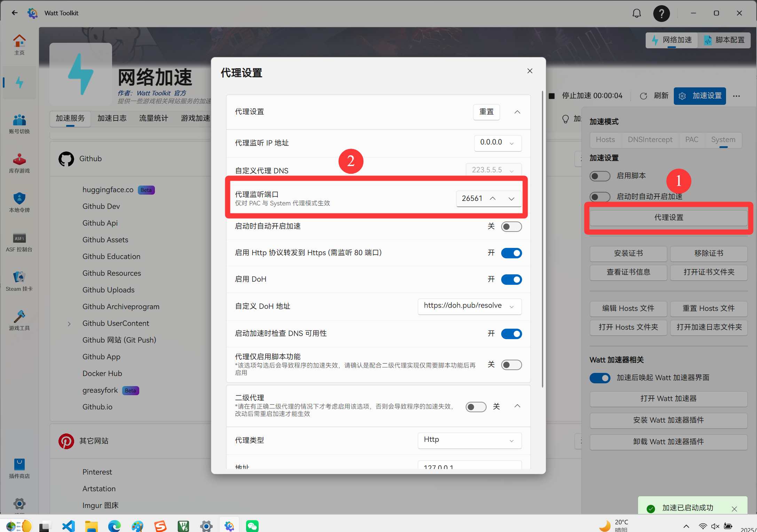Screen dimensions: 757x532
Task: Go back using the arrow icon
Action: tap(15, 13)
